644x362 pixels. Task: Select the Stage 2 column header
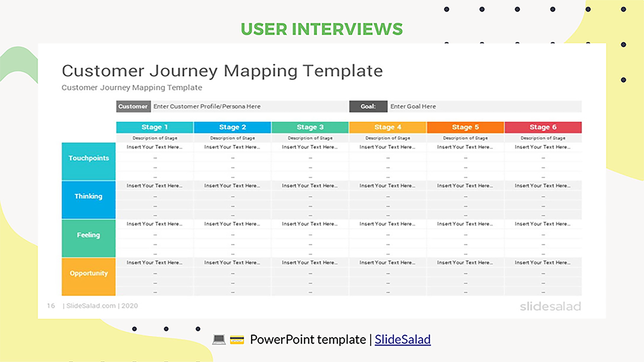(x=232, y=127)
